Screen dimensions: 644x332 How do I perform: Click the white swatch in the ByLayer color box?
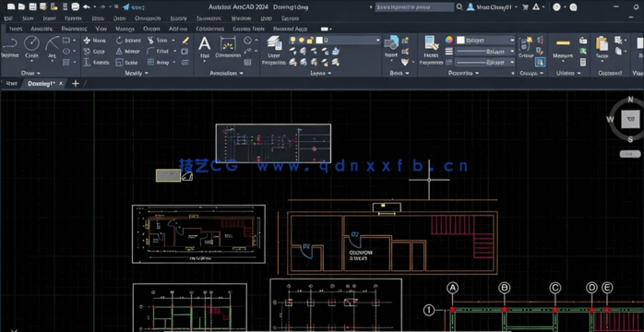pyautogui.click(x=460, y=41)
